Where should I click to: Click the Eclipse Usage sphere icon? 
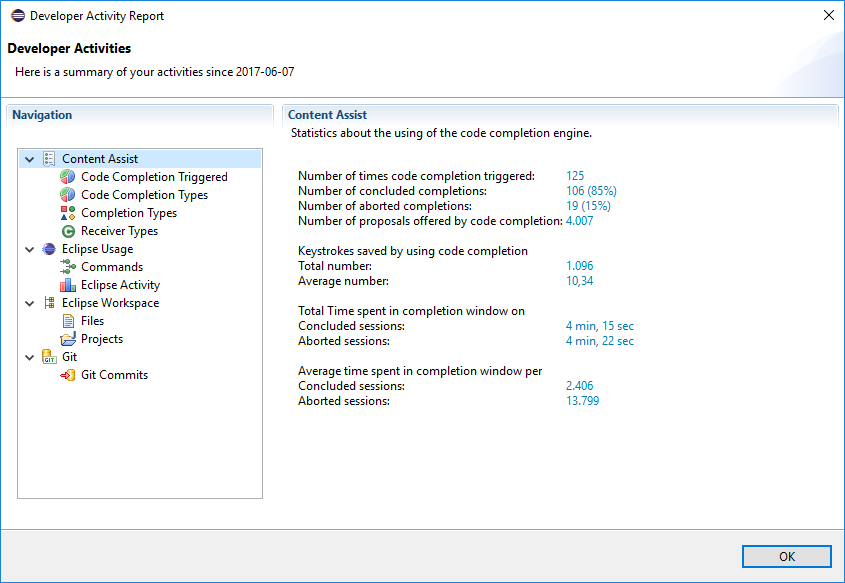49,249
